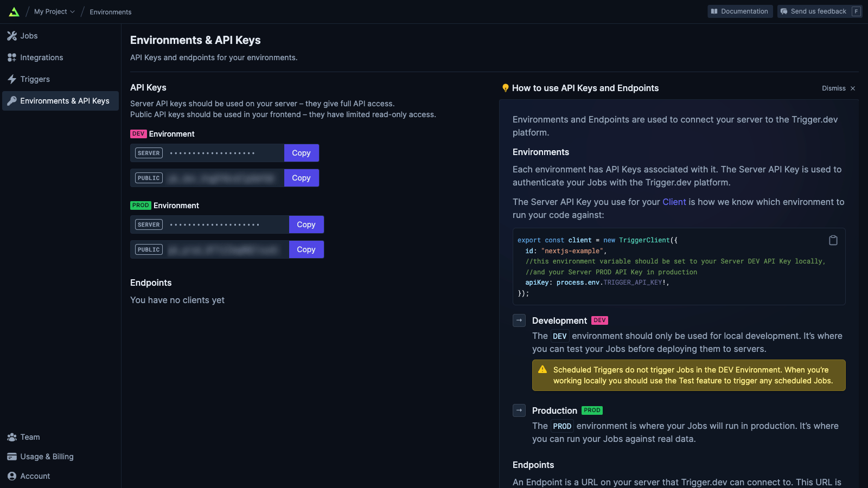
Task: Click the Endpoints heading in the help panel
Action: (x=533, y=465)
